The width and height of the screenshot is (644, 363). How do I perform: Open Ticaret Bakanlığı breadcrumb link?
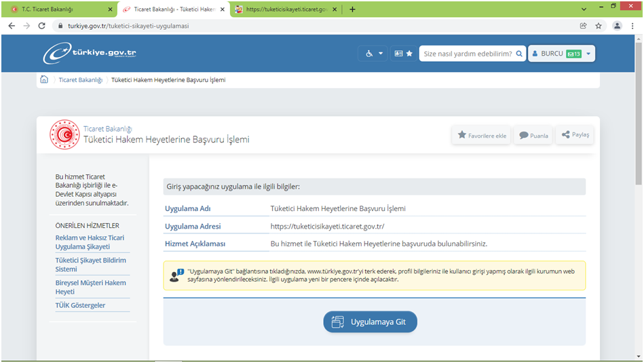[80, 80]
